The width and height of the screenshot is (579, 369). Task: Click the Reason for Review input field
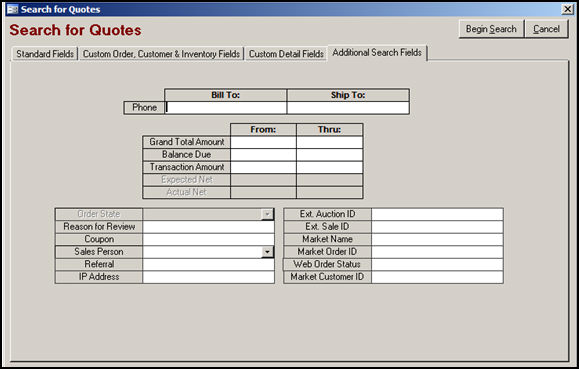[x=209, y=227]
